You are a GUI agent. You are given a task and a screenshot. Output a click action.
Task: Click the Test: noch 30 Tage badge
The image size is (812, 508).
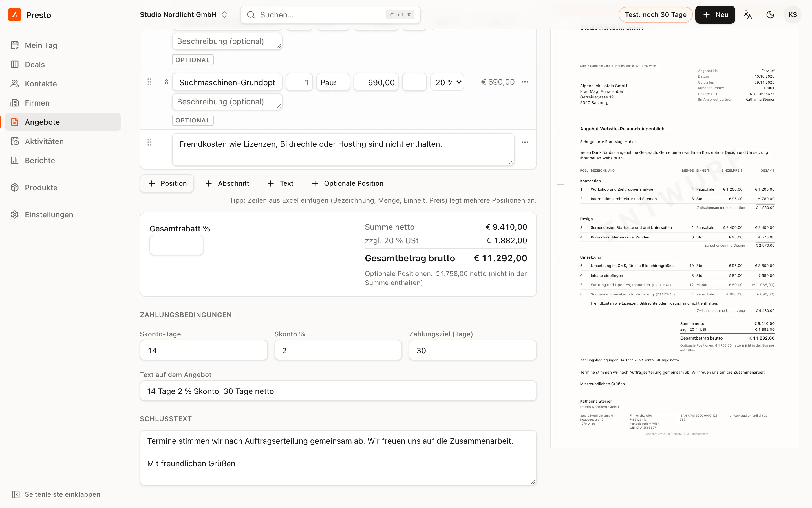click(x=655, y=15)
